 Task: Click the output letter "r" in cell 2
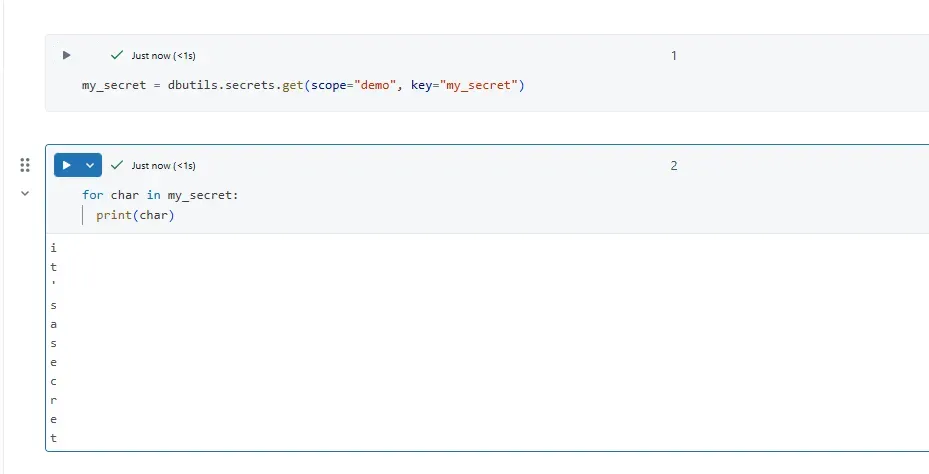pos(54,400)
